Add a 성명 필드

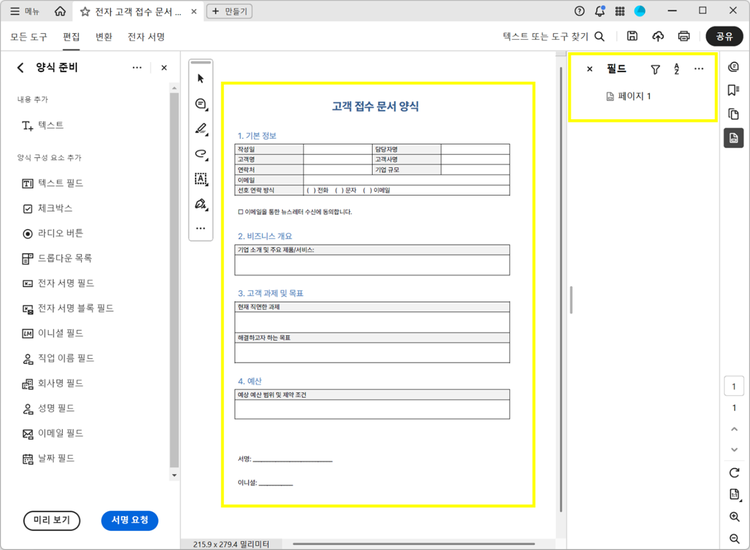tap(48, 408)
